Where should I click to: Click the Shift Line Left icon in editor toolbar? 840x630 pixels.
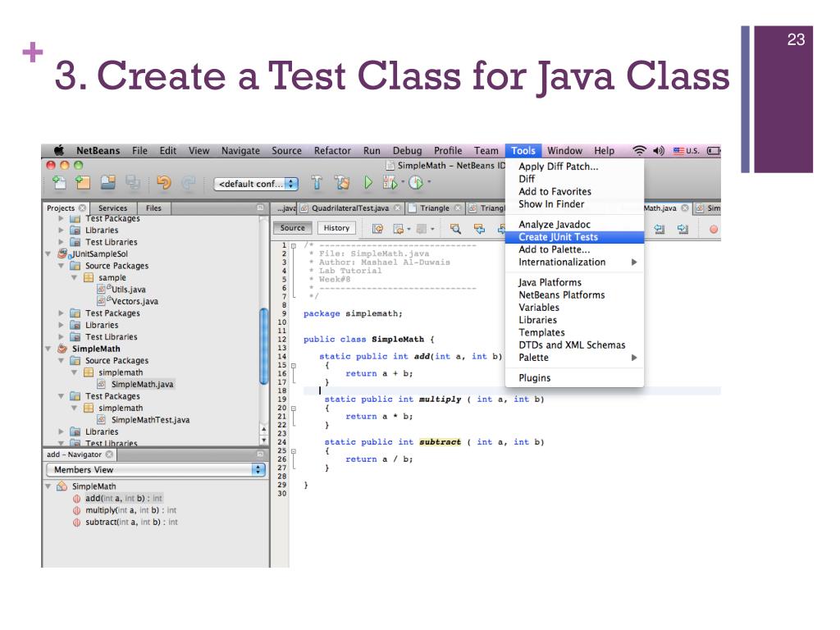coord(660,230)
